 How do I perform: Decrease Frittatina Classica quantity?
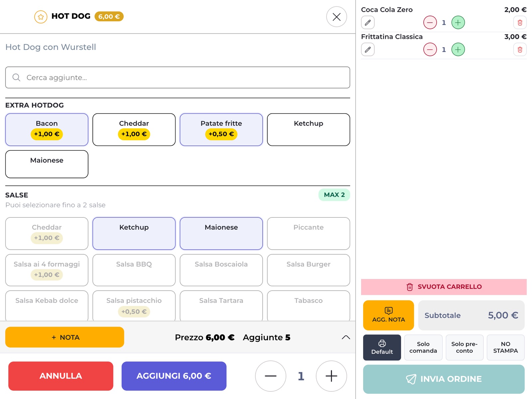coord(430,50)
